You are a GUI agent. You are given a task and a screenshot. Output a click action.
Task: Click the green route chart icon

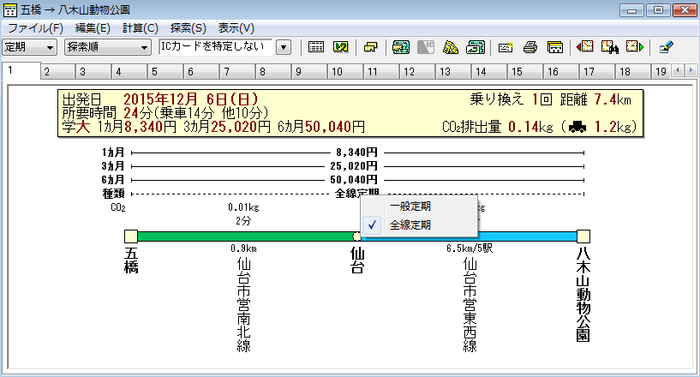pos(341,47)
